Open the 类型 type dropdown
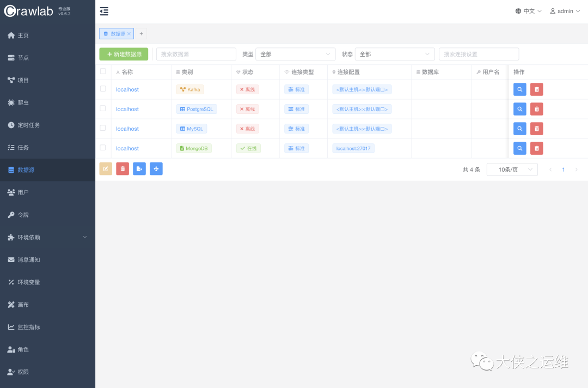The width and height of the screenshot is (588, 388). (296, 54)
